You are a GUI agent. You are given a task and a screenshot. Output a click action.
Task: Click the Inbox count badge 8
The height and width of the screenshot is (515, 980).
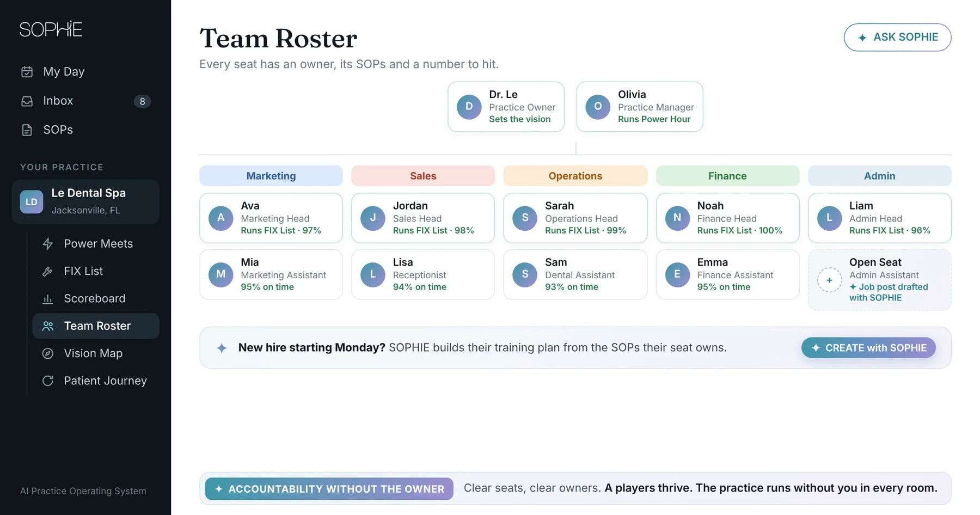click(143, 101)
